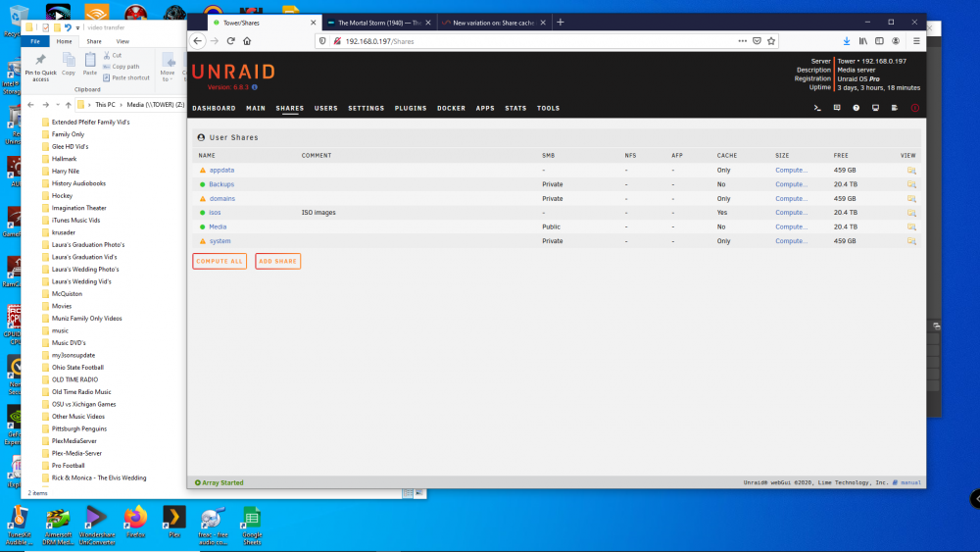The width and height of the screenshot is (980, 552).
Task: Browse the appdata share via view icon
Action: [x=911, y=170]
